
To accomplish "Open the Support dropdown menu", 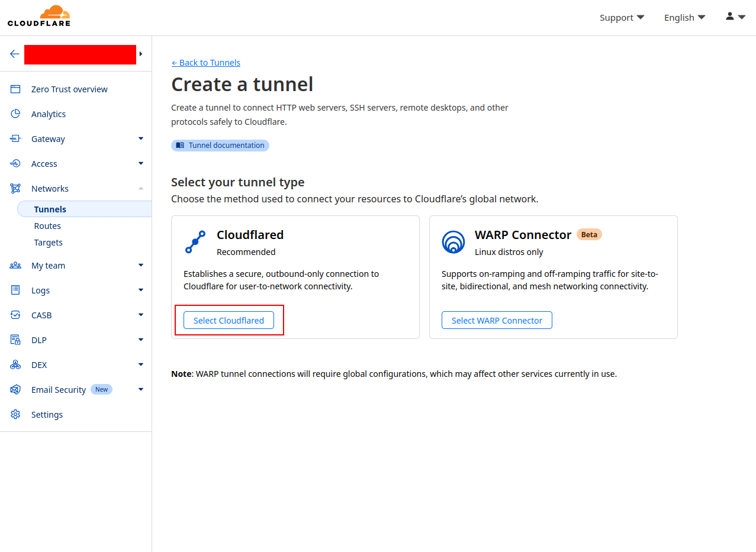I will tap(622, 18).
